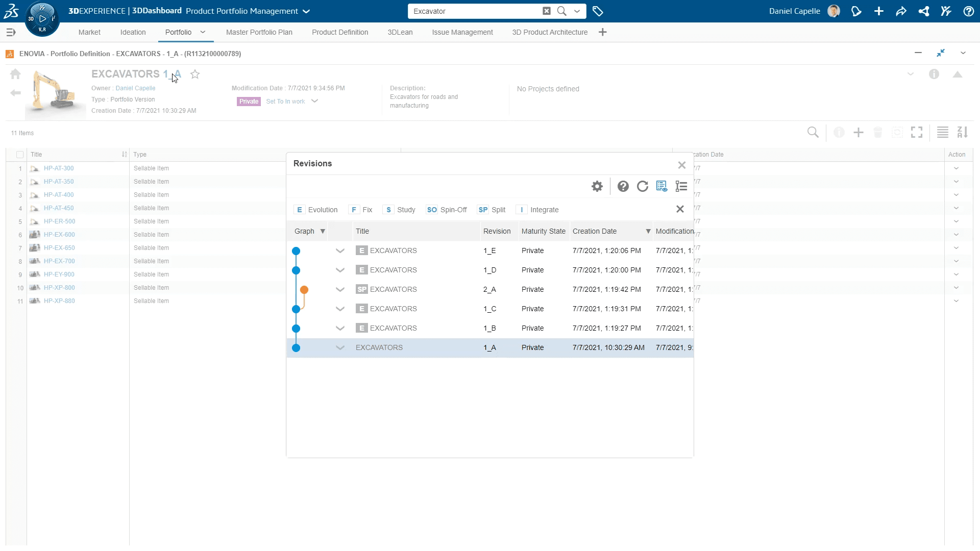Open the HP-EX-600 item link

pyautogui.click(x=59, y=235)
